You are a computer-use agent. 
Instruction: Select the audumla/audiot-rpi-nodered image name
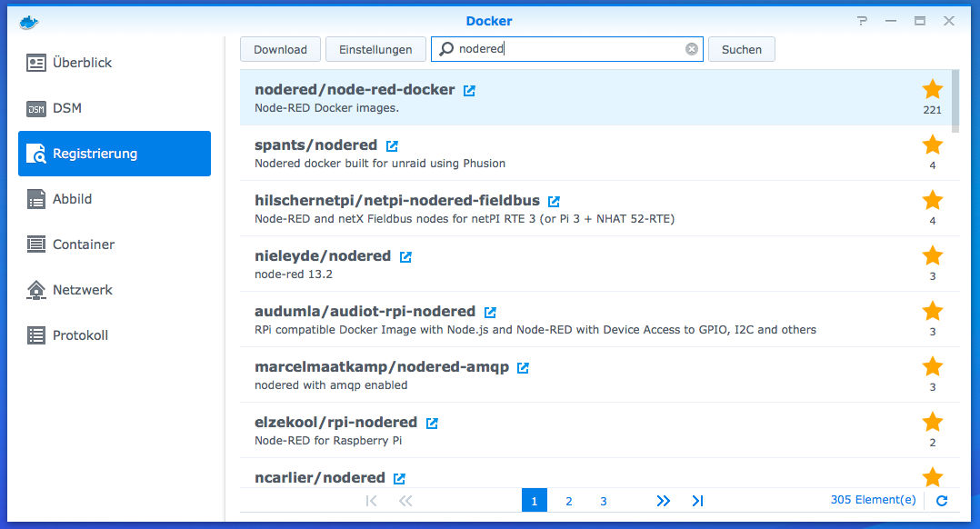click(365, 311)
